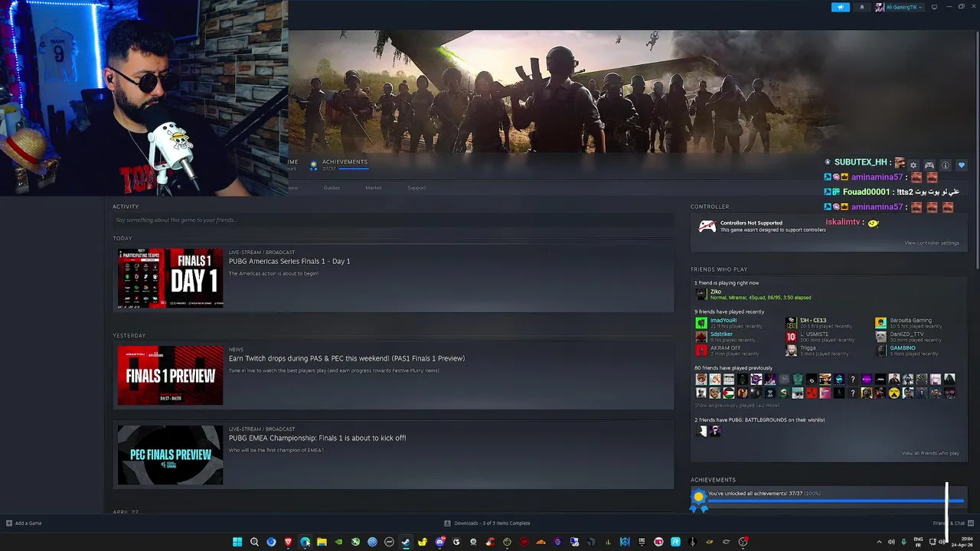
Task: Click the Palestine flag friend avatar
Action: 728,393
